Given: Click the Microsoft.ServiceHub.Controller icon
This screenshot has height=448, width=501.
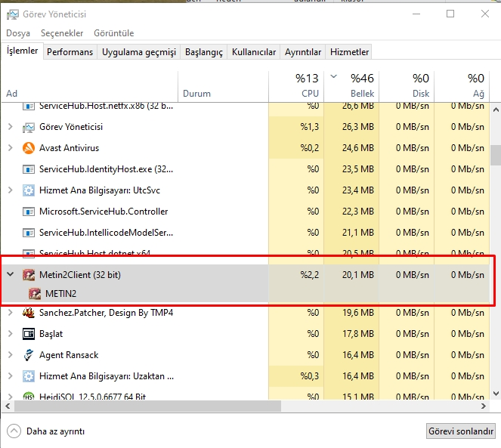Looking at the screenshot, I should [29, 212].
